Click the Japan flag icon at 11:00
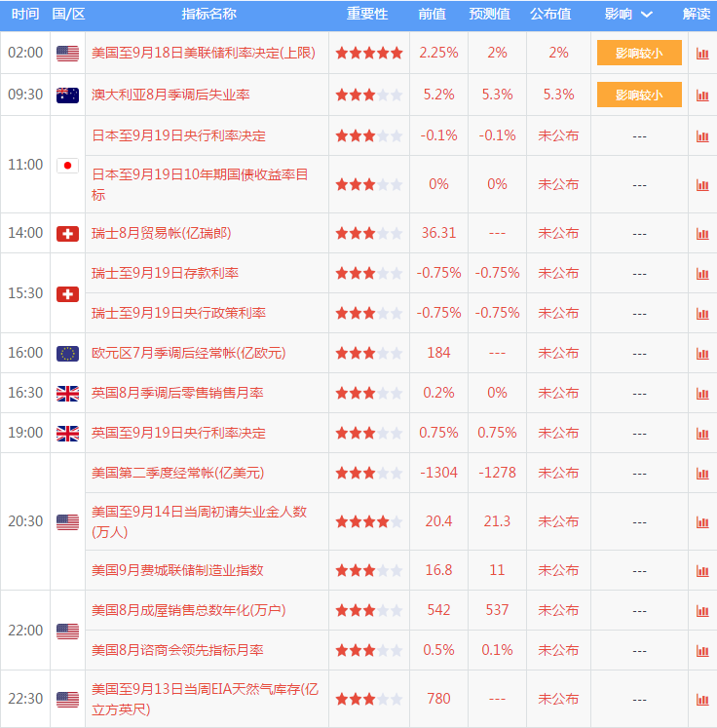Image resolution: width=717 pixels, height=728 pixels. 68,166
